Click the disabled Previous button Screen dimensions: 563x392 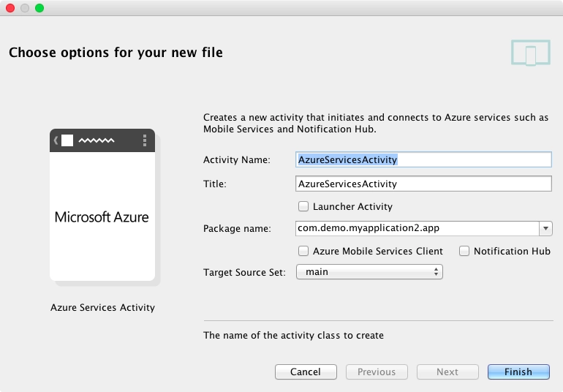pos(377,372)
